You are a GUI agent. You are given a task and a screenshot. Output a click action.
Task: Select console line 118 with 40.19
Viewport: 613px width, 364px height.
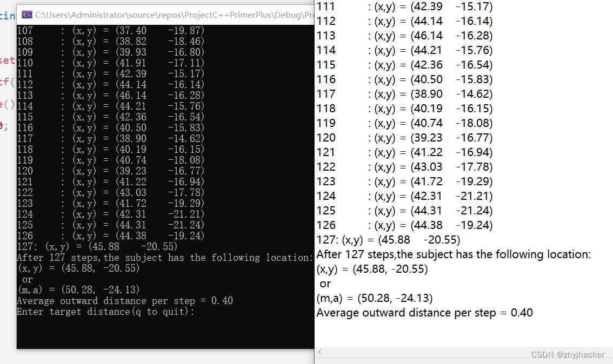[111, 149]
